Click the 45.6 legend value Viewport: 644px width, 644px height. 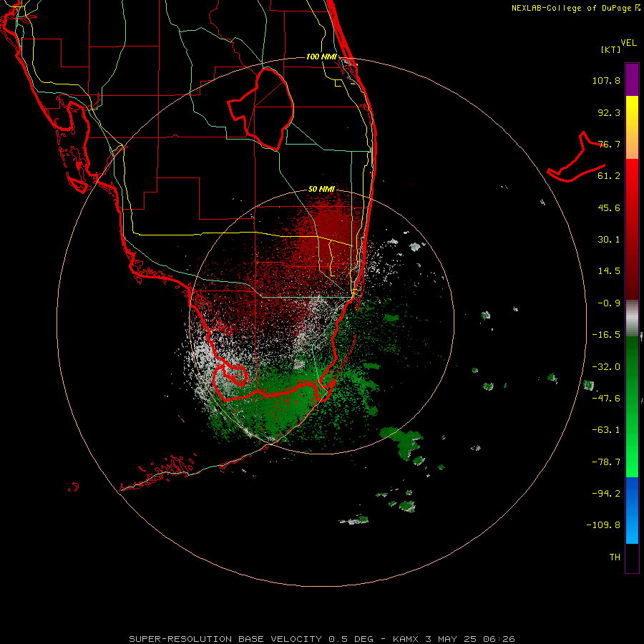[x=609, y=208]
